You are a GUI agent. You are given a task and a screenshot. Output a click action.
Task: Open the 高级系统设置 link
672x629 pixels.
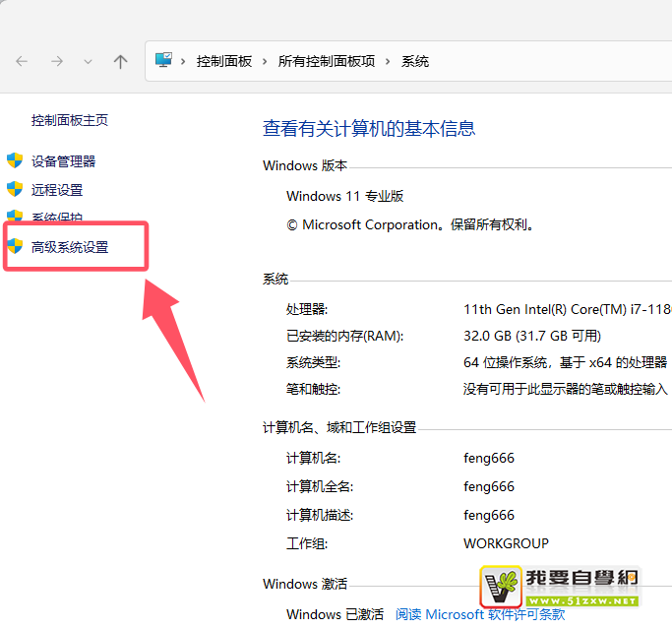point(70,247)
